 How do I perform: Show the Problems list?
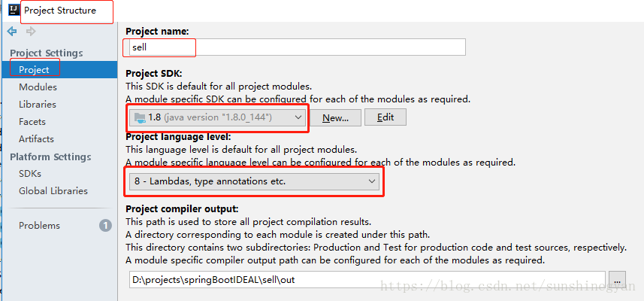[39, 225]
